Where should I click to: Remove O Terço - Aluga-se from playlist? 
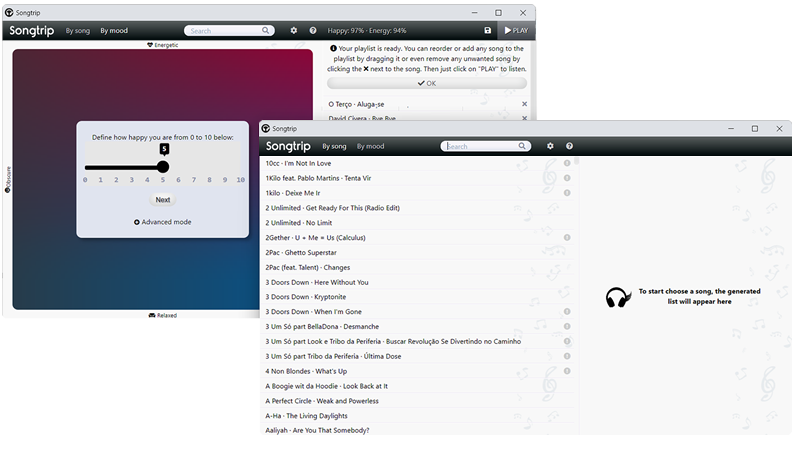pyautogui.click(x=524, y=104)
